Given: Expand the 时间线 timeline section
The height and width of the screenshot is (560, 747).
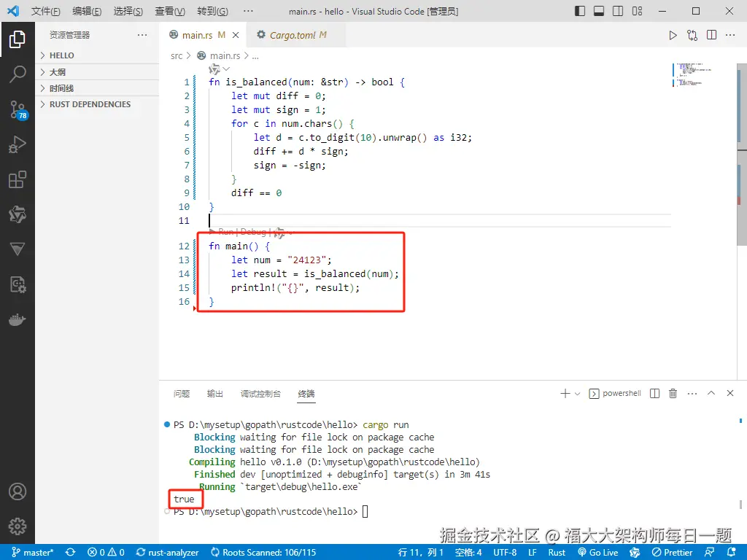Looking at the screenshot, I should point(97,88).
